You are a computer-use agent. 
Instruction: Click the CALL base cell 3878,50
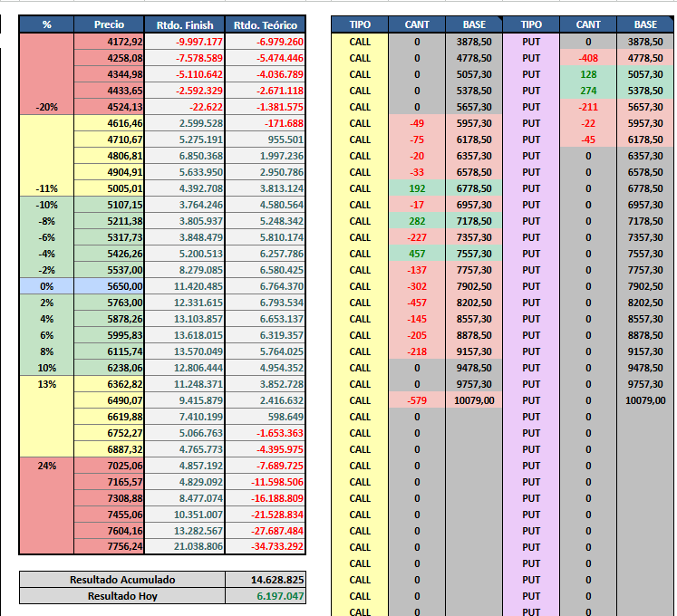(x=474, y=42)
